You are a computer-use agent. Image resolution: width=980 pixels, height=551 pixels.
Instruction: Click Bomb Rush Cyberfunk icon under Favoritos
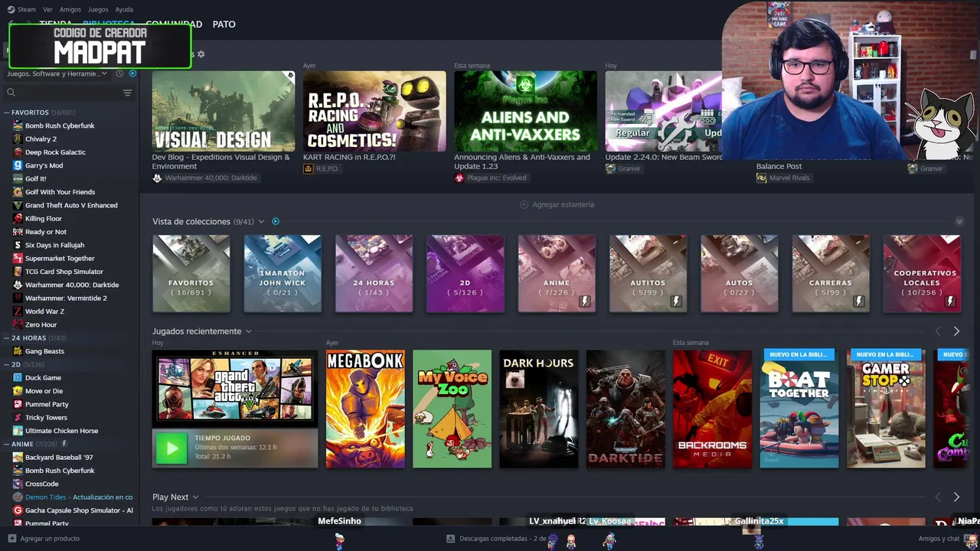click(x=18, y=126)
